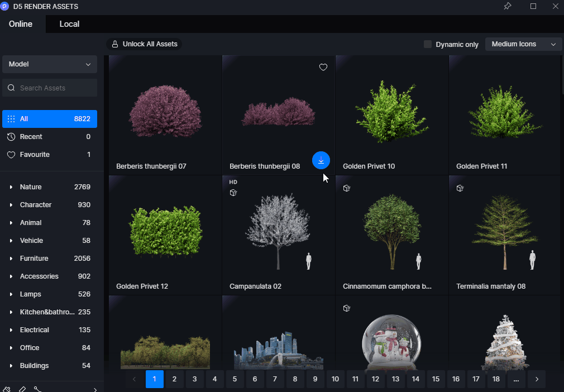Click human scale figure on Cinnamomum camphora
564x392 pixels.
pos(419,261)
